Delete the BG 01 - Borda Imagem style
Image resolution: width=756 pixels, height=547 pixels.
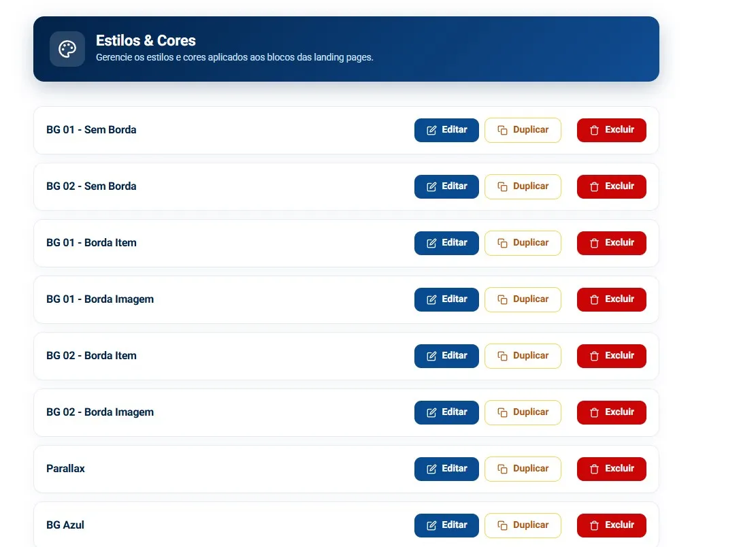tap(611, 299)
